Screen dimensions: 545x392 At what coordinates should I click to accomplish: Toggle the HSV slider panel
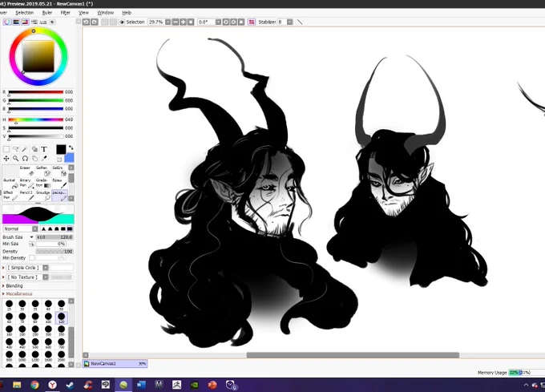[x=25, y=22]
